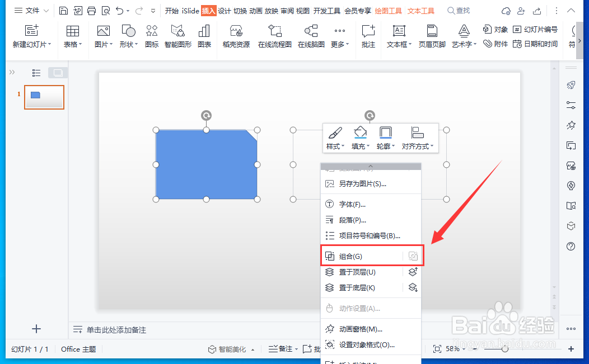This screenshot has width=589, height=364.
Task: Insert a 批注 comment from the ribbon
Action: pos(368,36)
